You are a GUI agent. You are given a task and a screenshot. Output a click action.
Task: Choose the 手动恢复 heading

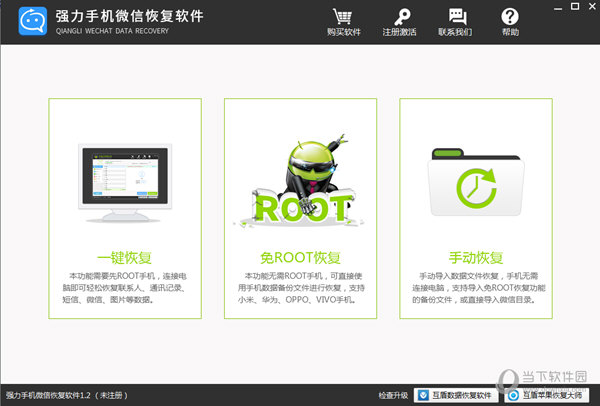pos(476,258)
